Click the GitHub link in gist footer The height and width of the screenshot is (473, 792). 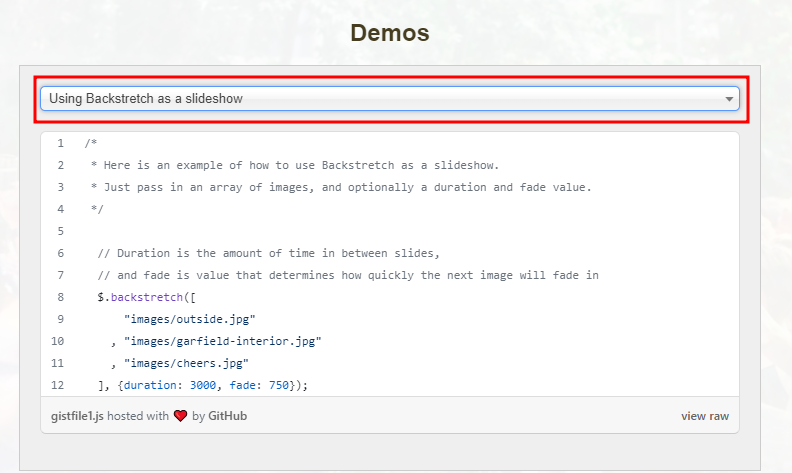click(x=227, y=416)
